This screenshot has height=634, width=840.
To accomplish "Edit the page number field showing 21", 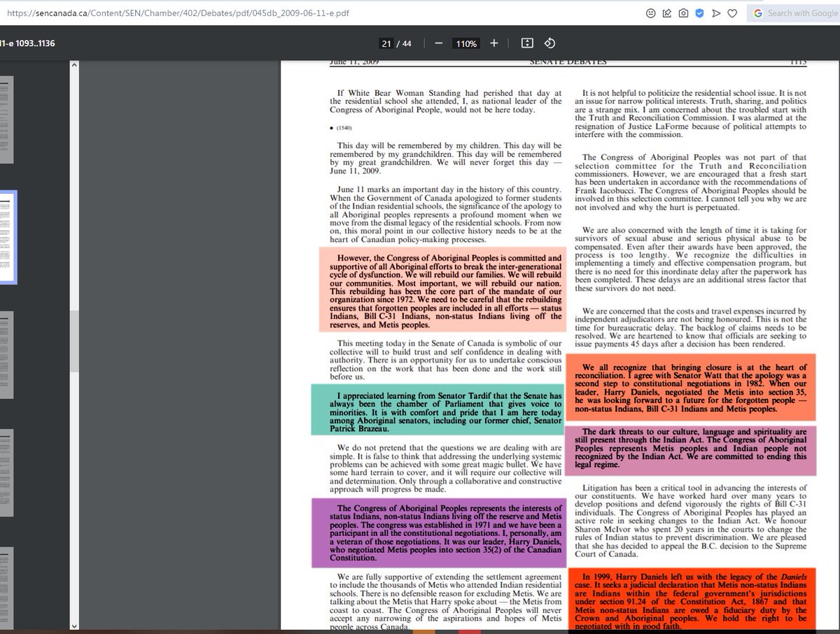I will point(386,43).
